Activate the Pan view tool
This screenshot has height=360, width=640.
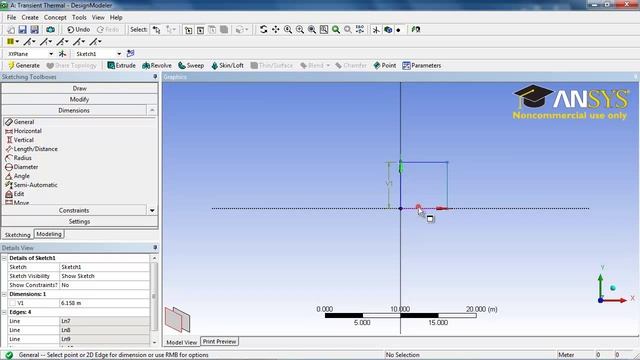coord(276,29)
